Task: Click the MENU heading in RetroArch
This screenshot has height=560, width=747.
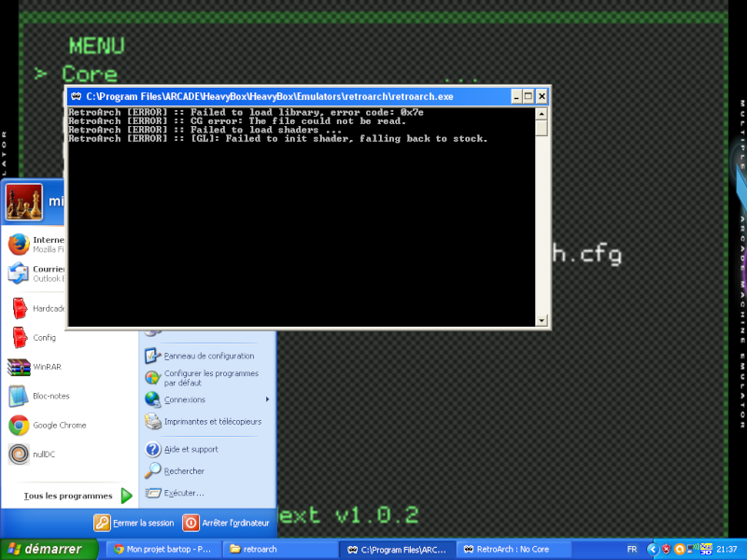Action: point(97,46)
